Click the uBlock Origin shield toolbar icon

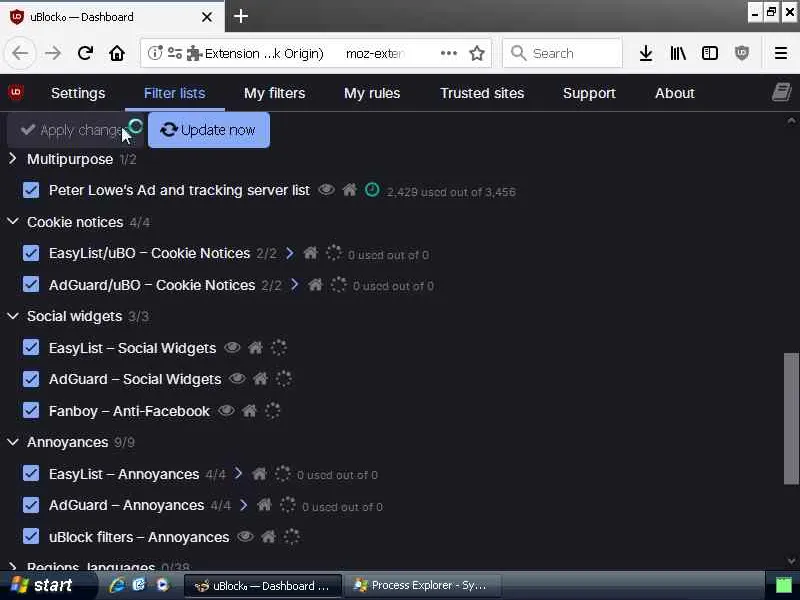(x=741, y=53)
